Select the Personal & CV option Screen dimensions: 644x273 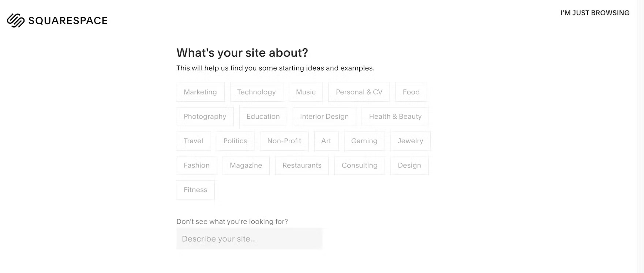(359, 92)
